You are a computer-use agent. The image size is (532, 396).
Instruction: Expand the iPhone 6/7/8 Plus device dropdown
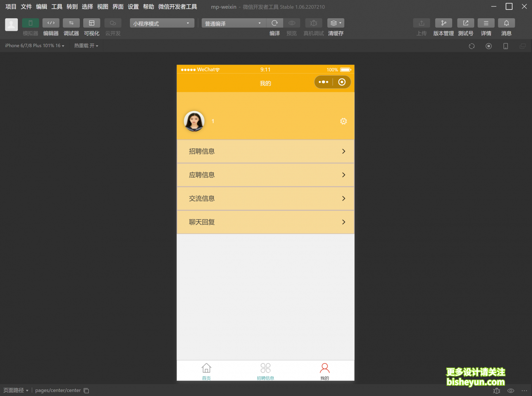pyautogui.click(x=35, y=46)
